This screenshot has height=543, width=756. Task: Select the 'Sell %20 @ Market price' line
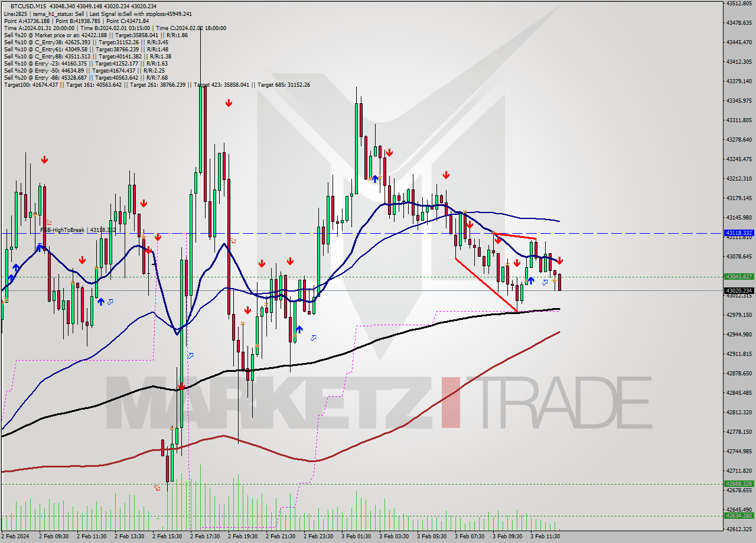96,35
